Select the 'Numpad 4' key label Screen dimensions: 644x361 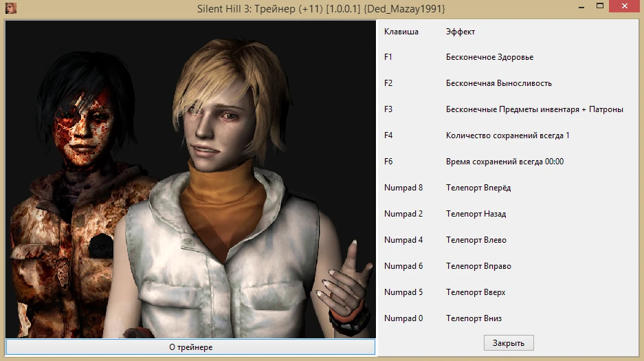(x=403, y=240)
